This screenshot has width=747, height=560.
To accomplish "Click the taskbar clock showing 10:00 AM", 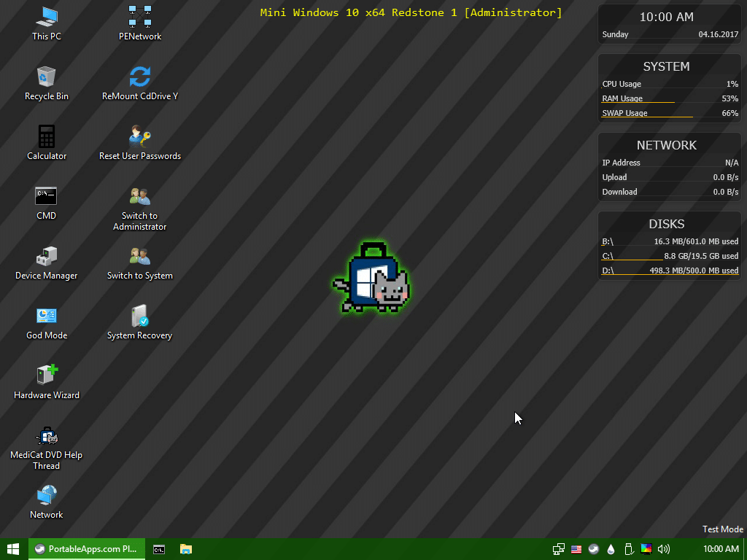I will tap(721, 549).
